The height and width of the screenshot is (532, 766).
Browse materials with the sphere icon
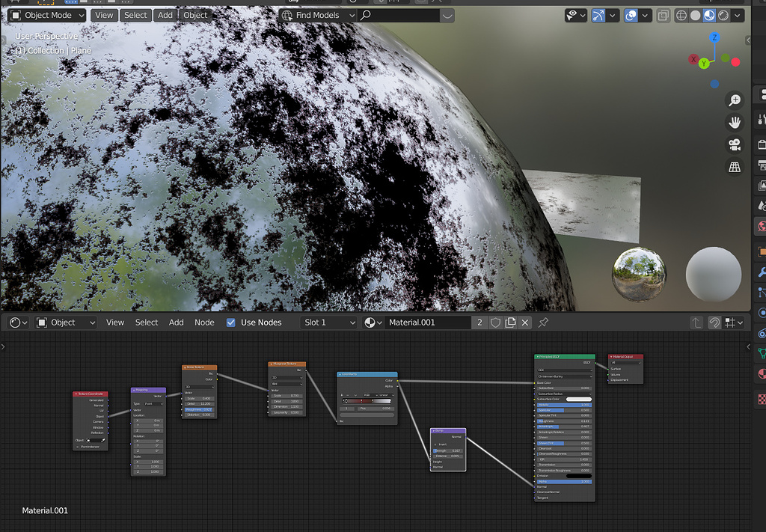click(373, 322)
